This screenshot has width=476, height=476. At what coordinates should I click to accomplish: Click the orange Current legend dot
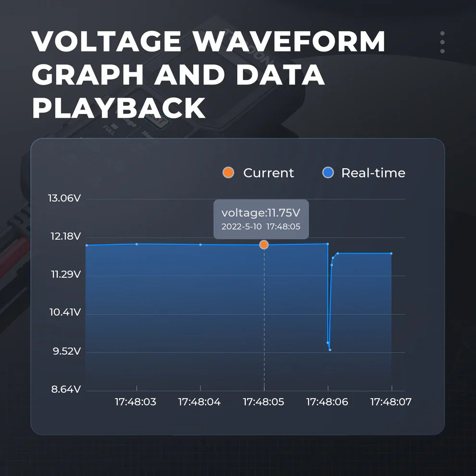[x=228, y=173]
